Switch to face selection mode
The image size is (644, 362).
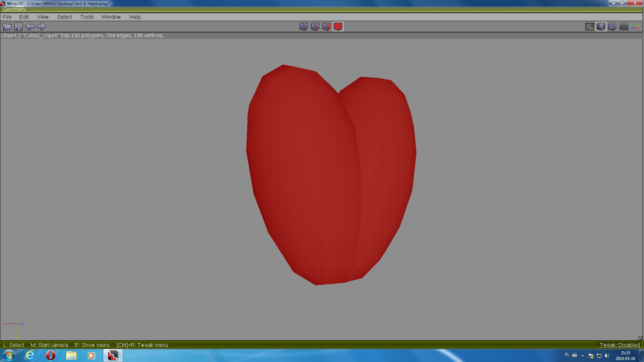coord(326,26)
